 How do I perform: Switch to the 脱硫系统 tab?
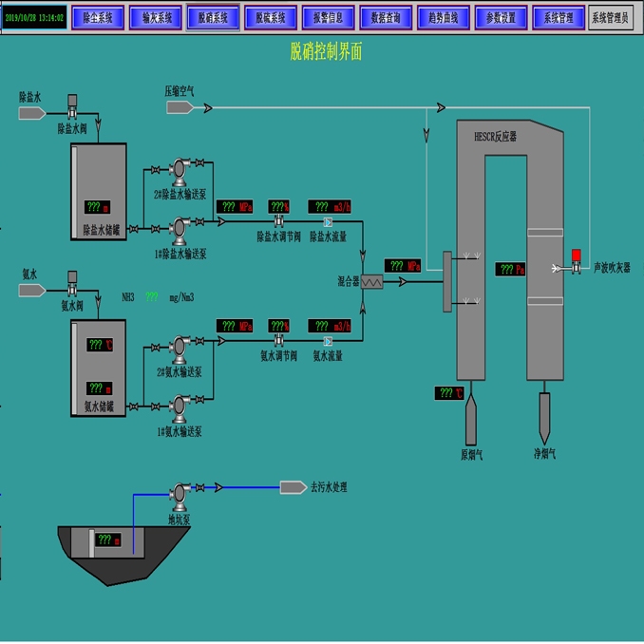click(271, 18)
